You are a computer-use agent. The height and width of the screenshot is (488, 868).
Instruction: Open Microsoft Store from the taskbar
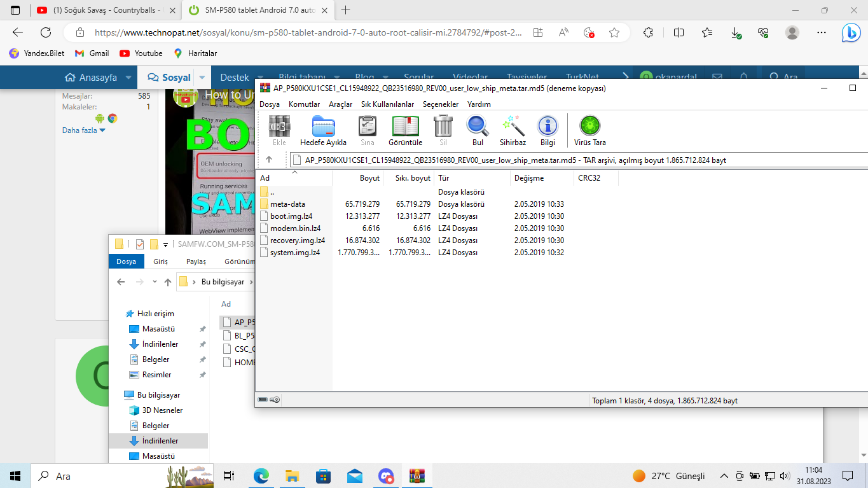point(323,476)
